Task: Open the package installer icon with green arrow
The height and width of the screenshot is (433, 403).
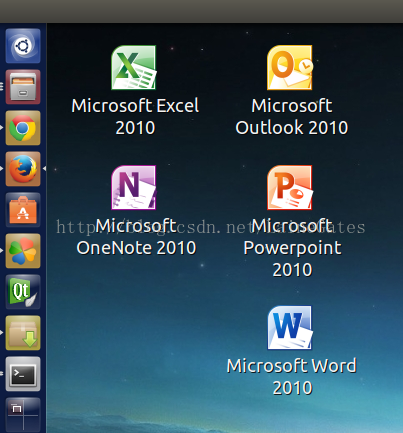Action: [23, 333]
